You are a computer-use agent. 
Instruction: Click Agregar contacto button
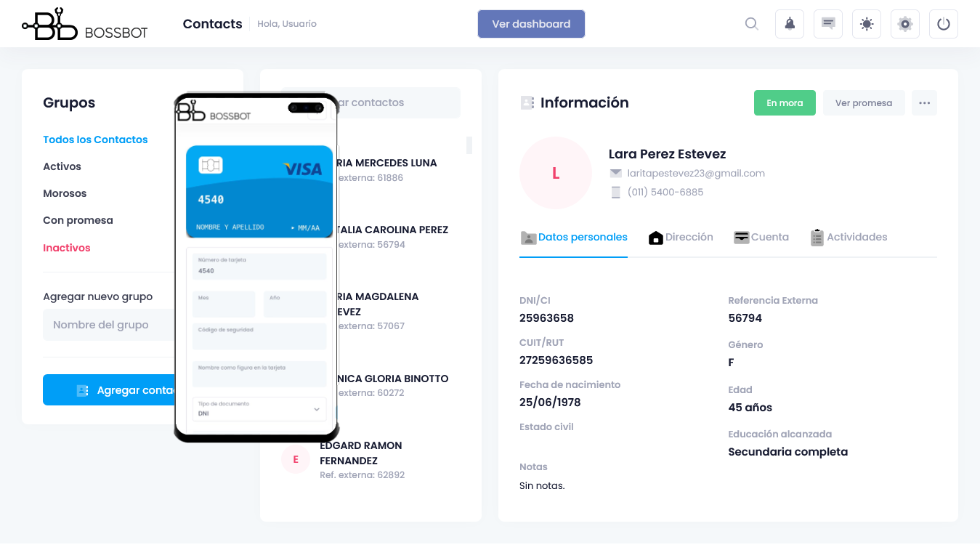tap(109, 390)
